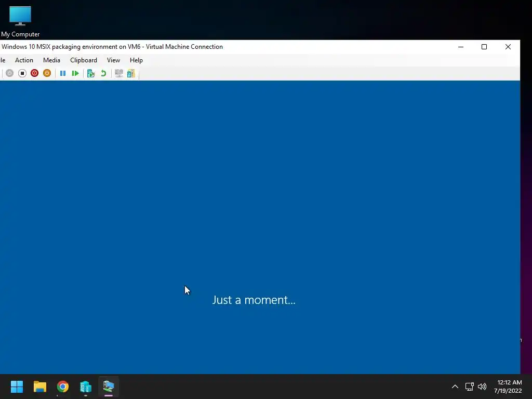Close the Virtual Machine Connection window
Image resolution: width=532 pixels, height=399 pixels.
(508, 47)
